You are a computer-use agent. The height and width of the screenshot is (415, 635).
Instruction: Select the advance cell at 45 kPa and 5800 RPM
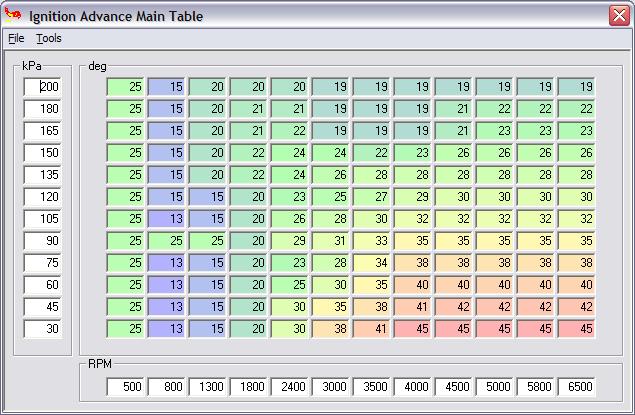pyautogui.click(x=535, y=306)
